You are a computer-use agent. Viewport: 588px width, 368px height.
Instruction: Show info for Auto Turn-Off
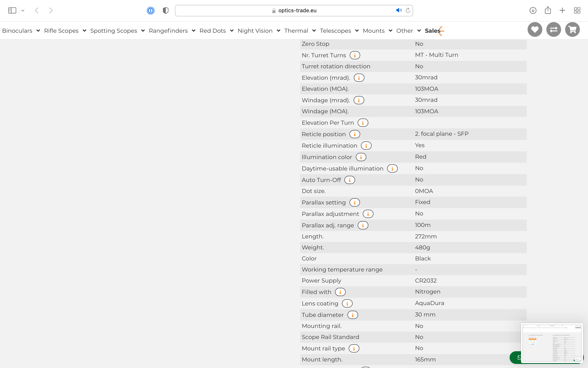click(x=350, y=180)
